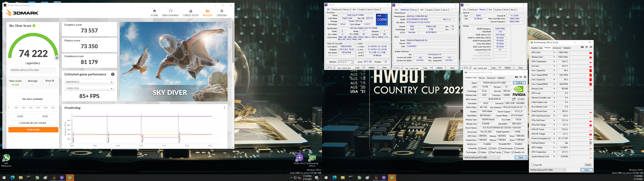Open the info icon beside Estimated game performance
Image resolution: width=644 pixels, height=181 pixels.
113,74
